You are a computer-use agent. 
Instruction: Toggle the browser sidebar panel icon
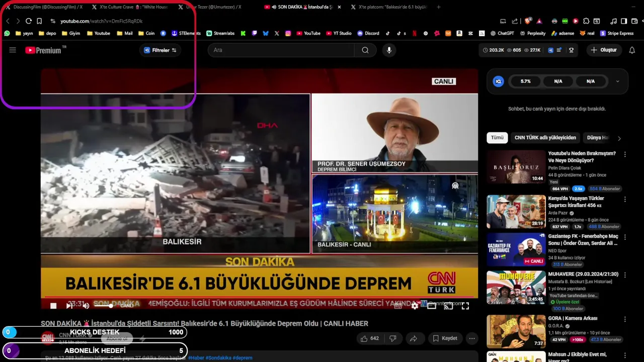pos(624,21)
